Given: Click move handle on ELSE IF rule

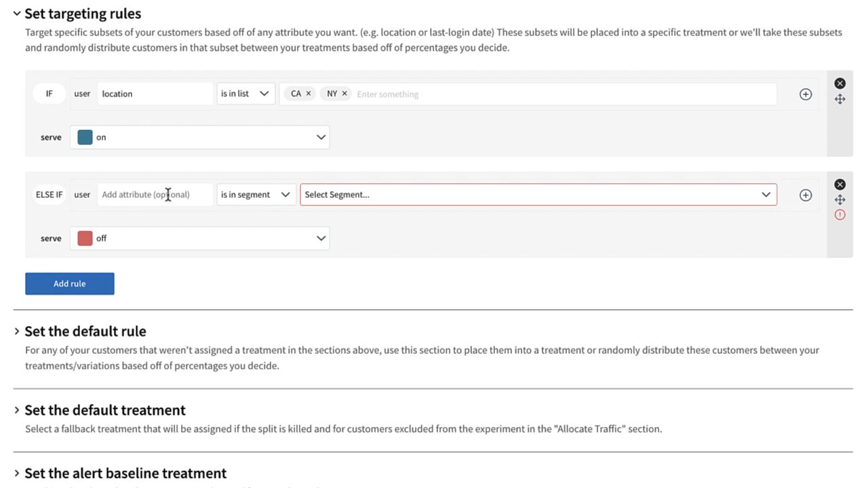Looking at the screenshot, I should point(840,200).
